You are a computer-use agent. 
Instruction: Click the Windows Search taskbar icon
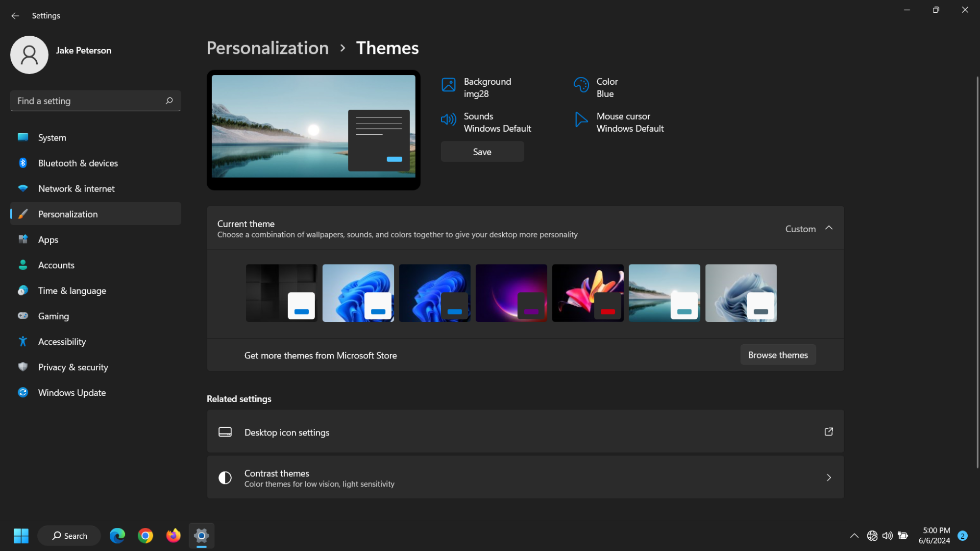pyautogui.click(x=68, y=535)
